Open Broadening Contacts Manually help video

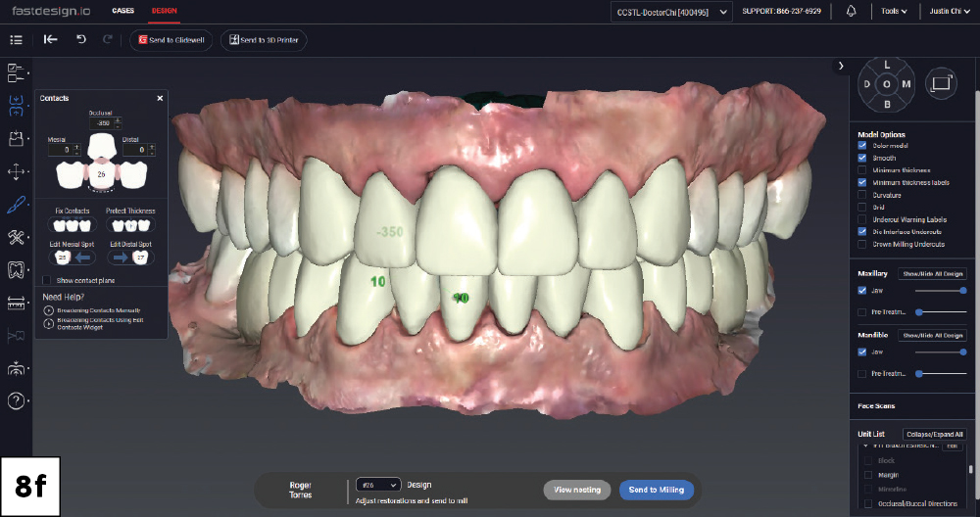[99, 310]
